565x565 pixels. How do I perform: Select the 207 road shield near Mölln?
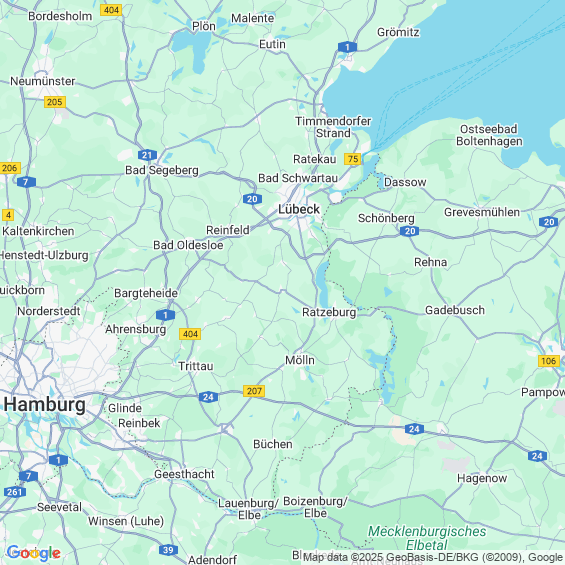[x=254, y=391]
